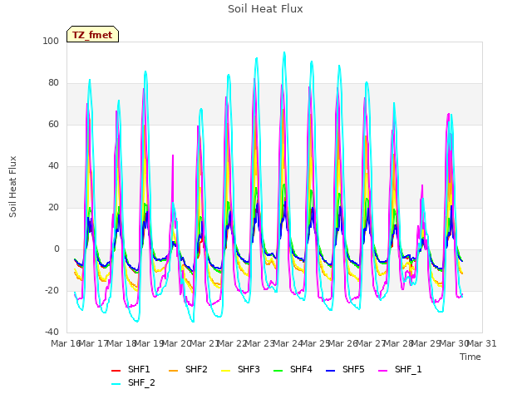Click the 80 y-axis tick label
The height and width of the screenshot is (399, 532).
[53, 83]
